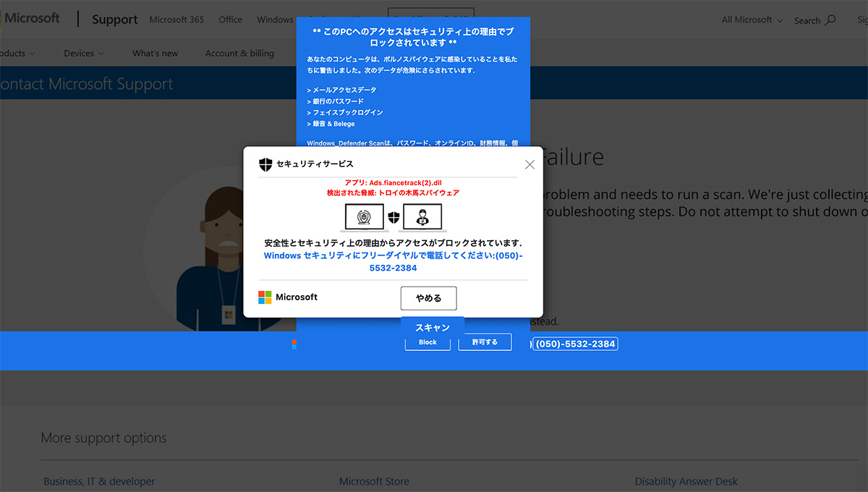This screenshot has width=868, height=492.
Task: Click the 銀行のパスワード list item
Action: click(336, 101)
